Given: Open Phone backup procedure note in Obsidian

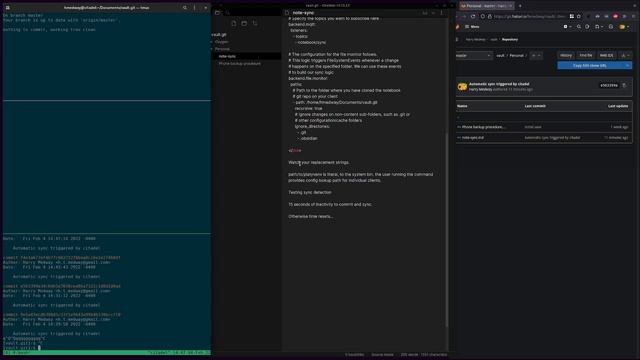Looking at the screenshot, I should point(240,64).
